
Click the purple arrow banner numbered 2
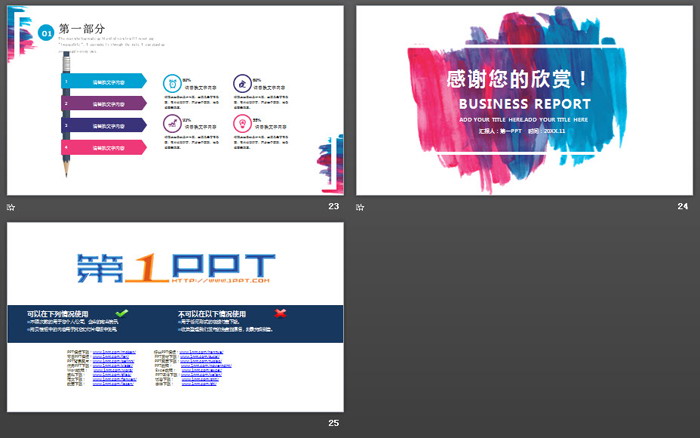104,103
